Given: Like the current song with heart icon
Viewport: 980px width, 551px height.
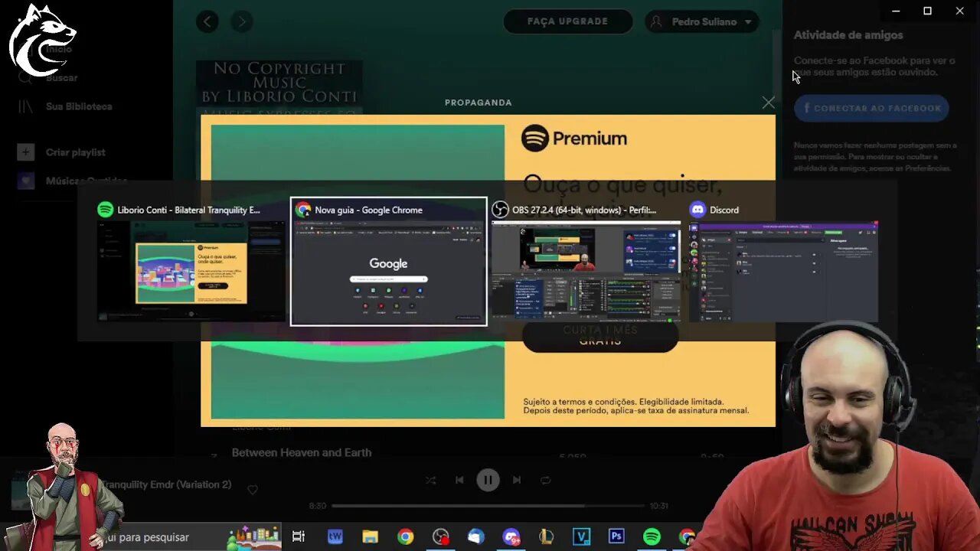Looking at the screenshot, I should [x=253, y=490].
